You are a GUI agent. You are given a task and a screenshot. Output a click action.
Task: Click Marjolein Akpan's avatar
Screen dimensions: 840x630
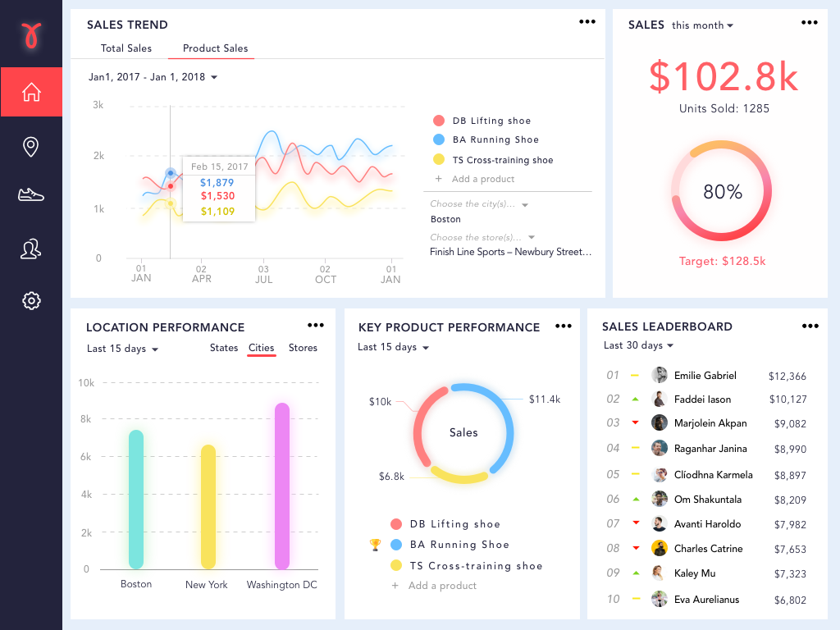point(660,422)
